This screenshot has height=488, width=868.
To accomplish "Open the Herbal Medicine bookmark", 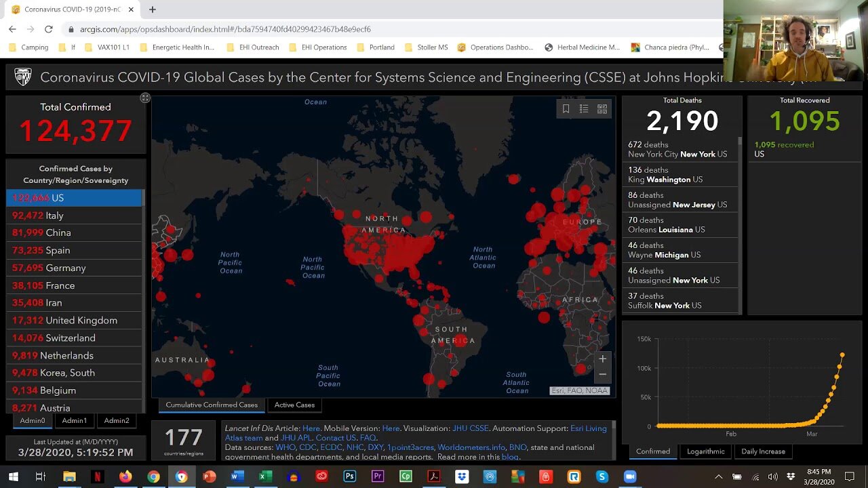I will pos(582,47).
